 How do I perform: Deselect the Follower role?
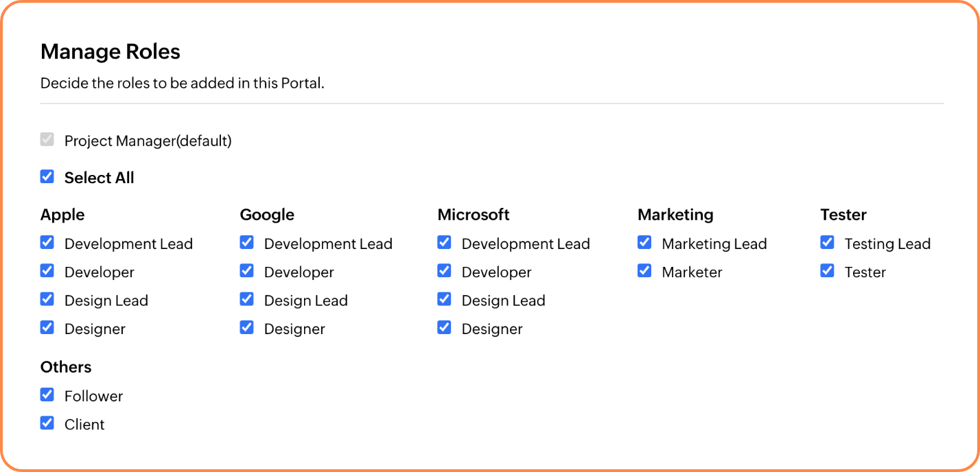coord(47,395)
